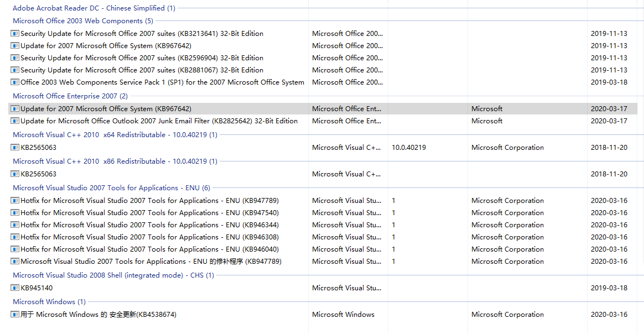Click the icon of KB2565063 under x86 Redistributable
Viewport: 644px width, 334px height.
pos(15,174)
